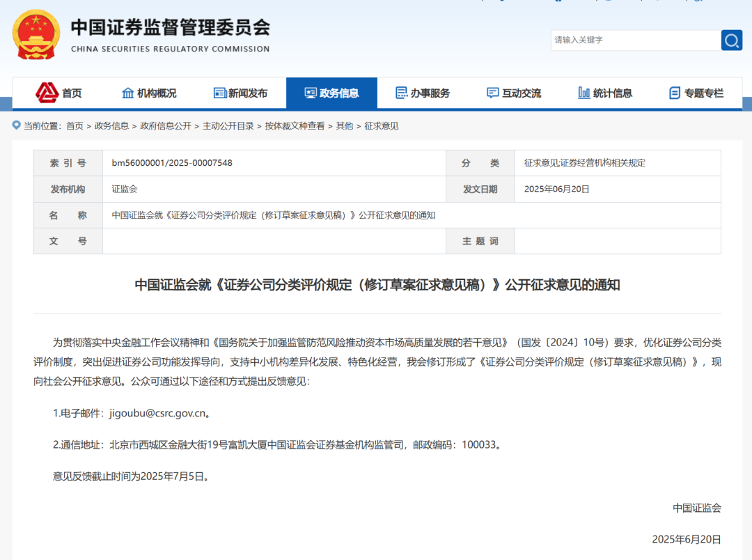Click the red home logo icon

[47, 93]
